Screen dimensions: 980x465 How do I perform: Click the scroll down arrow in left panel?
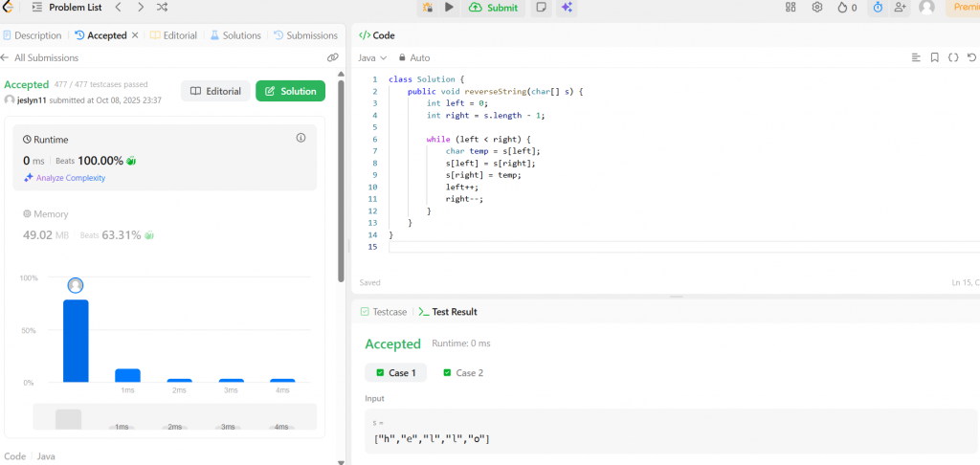pyautogui.click(x=341, y=462)
